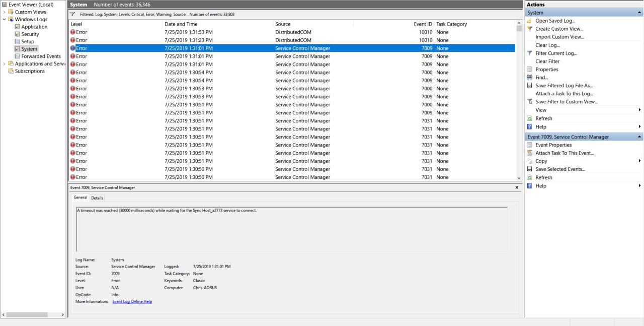Click event list scrollbar down arrow
644x326 pixels.
[519, 178]
